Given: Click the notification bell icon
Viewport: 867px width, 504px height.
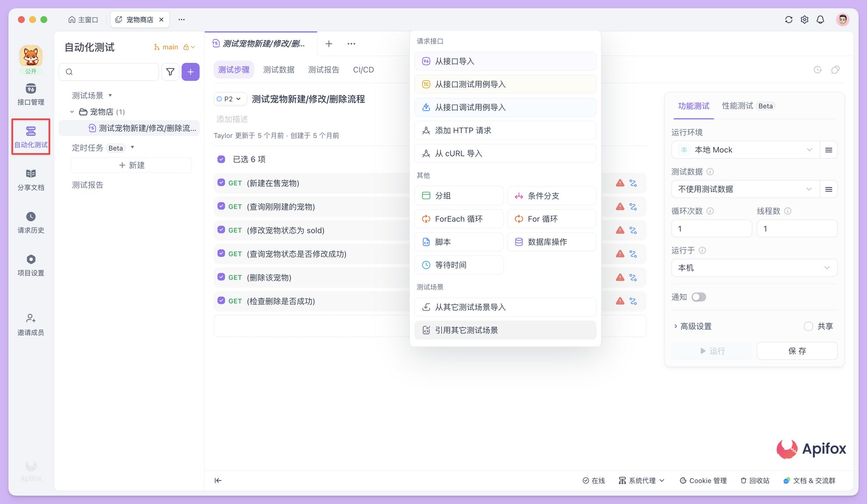Looking at the screenshot, I should (x=820, y=20).
